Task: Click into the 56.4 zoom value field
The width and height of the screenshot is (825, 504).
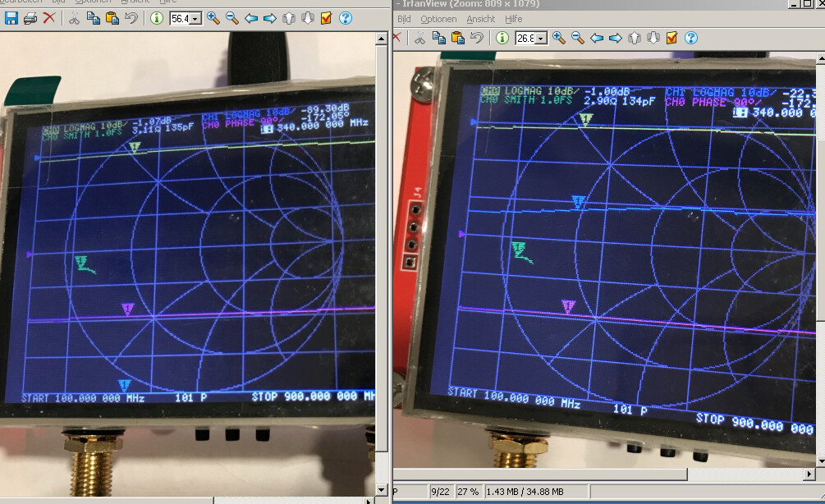Action: pyautogui.click(x=180, y=19)
